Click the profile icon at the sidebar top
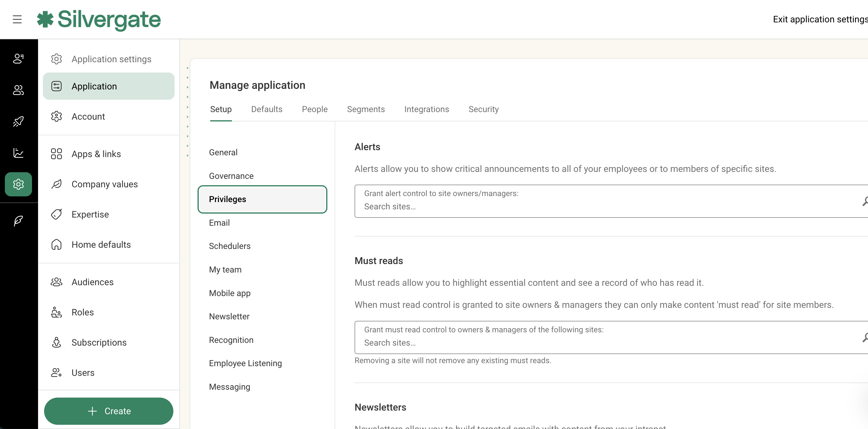 pyautogui.click(x=18, y=59)
